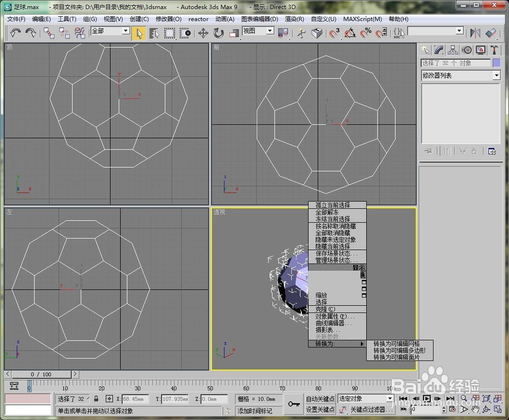Switch to the Motion command panel tab
Viewport: 509px width, 420px height.
click(467, 50)
